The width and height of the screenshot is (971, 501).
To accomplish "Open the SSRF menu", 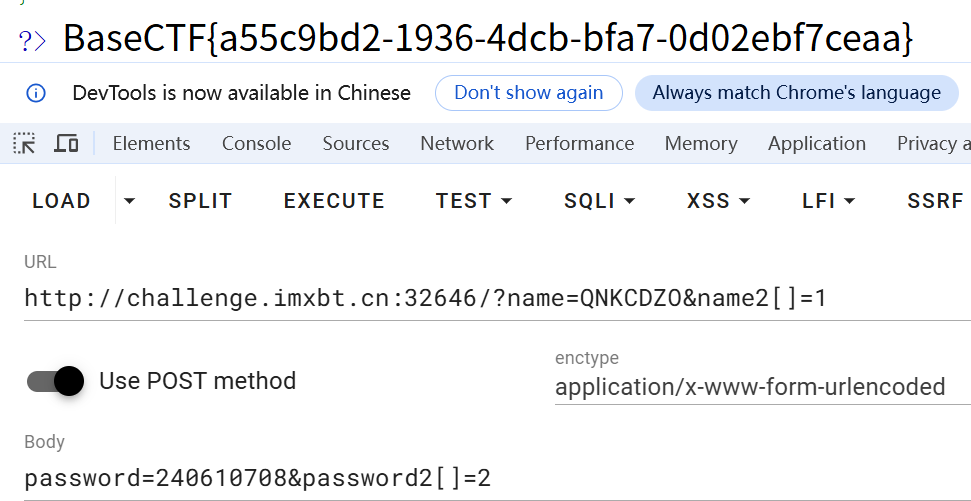I will pos(935,201).
